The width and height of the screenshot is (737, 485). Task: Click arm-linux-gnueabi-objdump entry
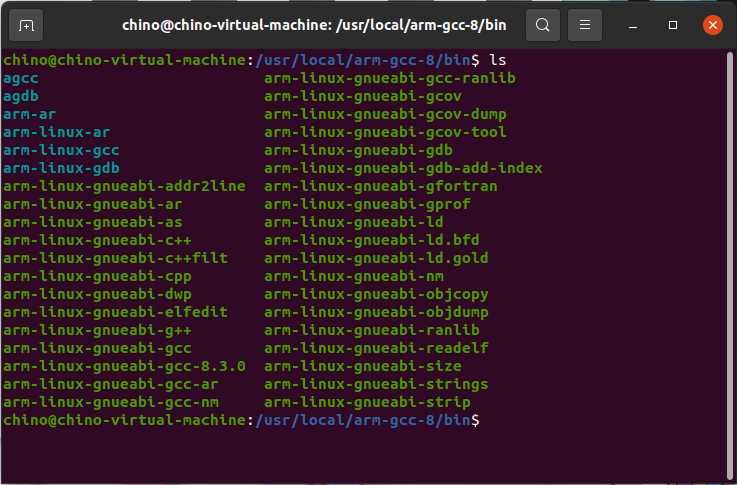(x=376, y=312)
